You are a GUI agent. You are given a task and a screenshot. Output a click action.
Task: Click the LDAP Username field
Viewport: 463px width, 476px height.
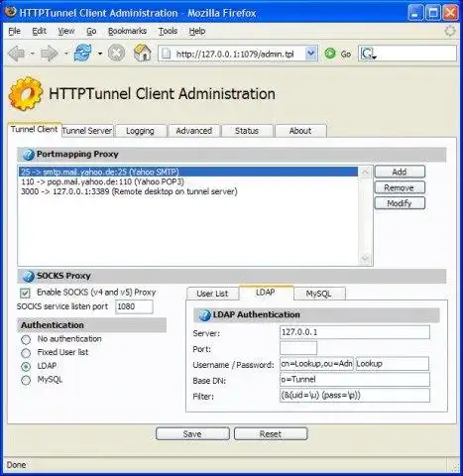click(316, 364)
